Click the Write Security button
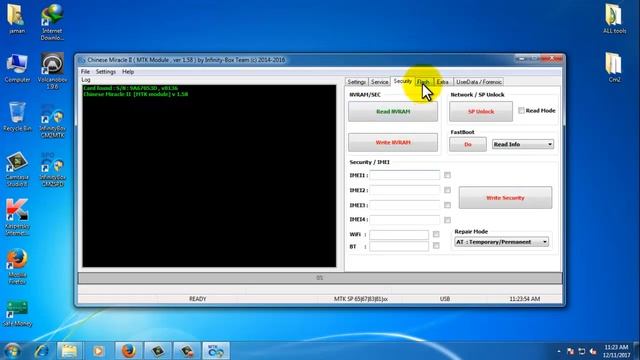This screenshot has height=360, width=640. 505,198
